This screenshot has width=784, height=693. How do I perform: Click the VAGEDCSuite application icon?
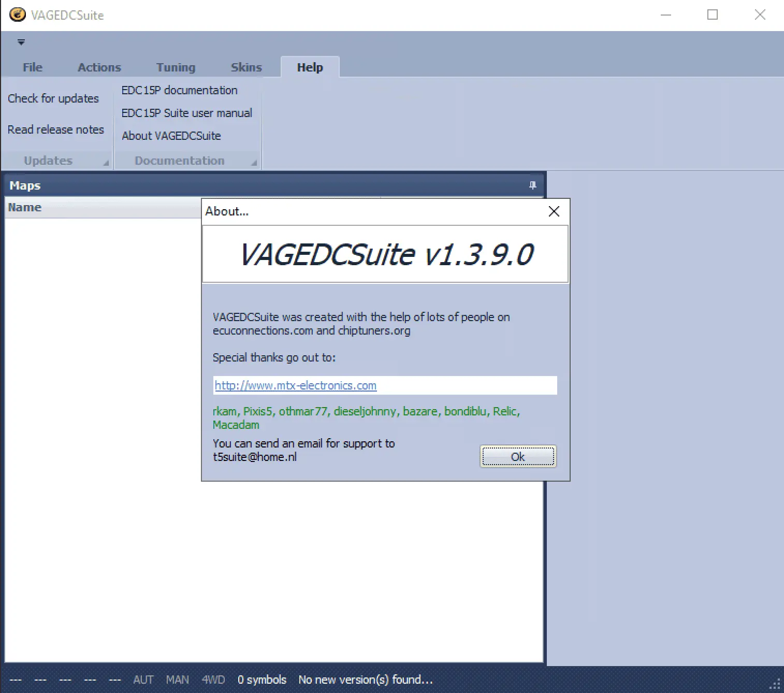tap(18, 15)
